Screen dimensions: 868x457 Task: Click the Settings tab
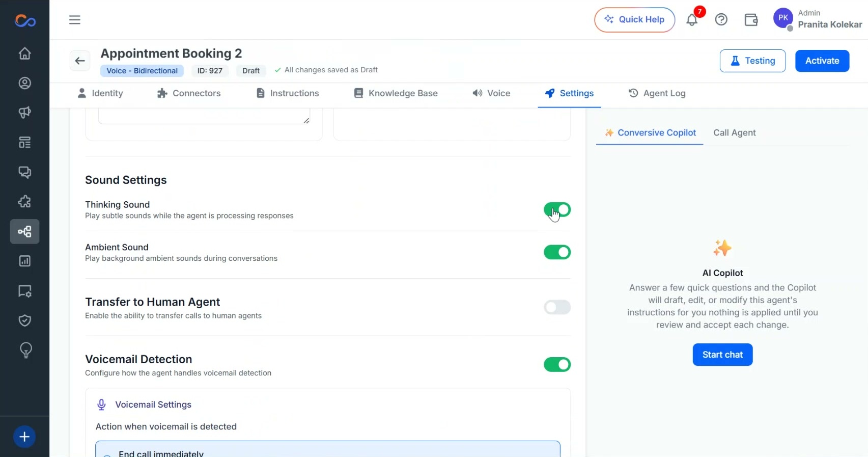pos(569,93)
